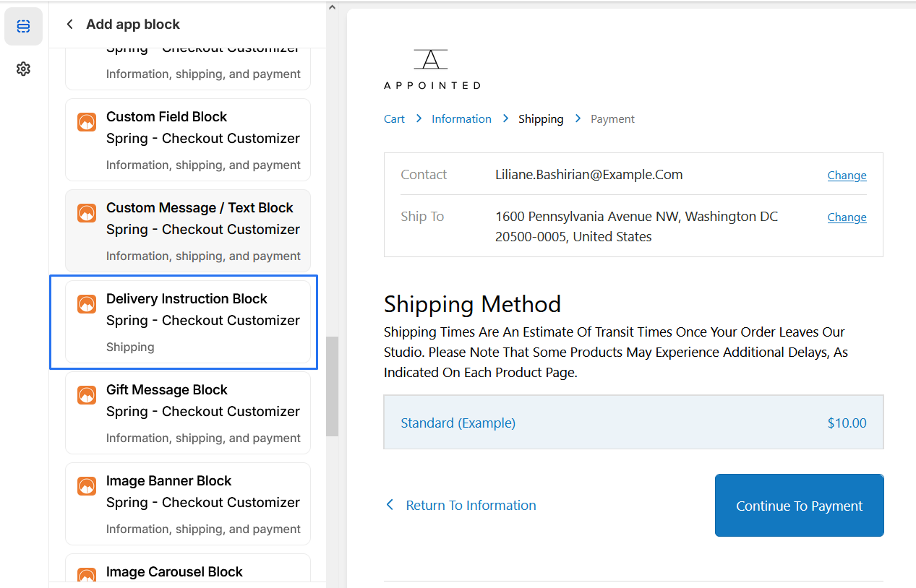Viewport: 916px width, 588px height.
Task: Open the settings gear icon
Action: pos(23,69)
